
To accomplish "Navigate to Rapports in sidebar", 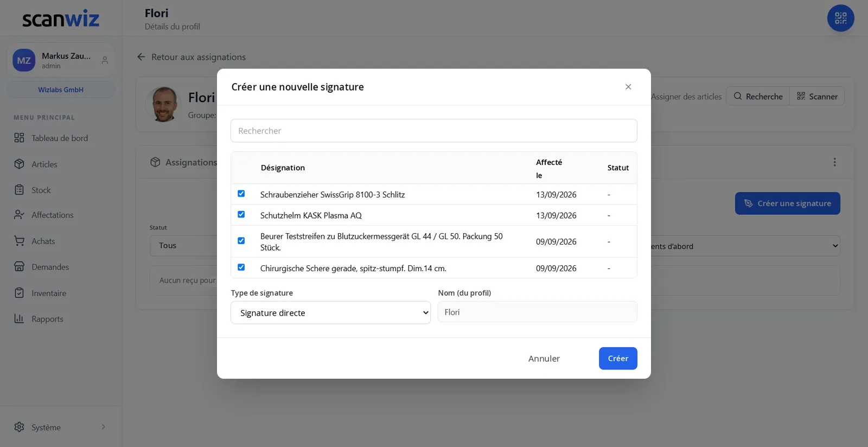I will click(x=48, y=319).
